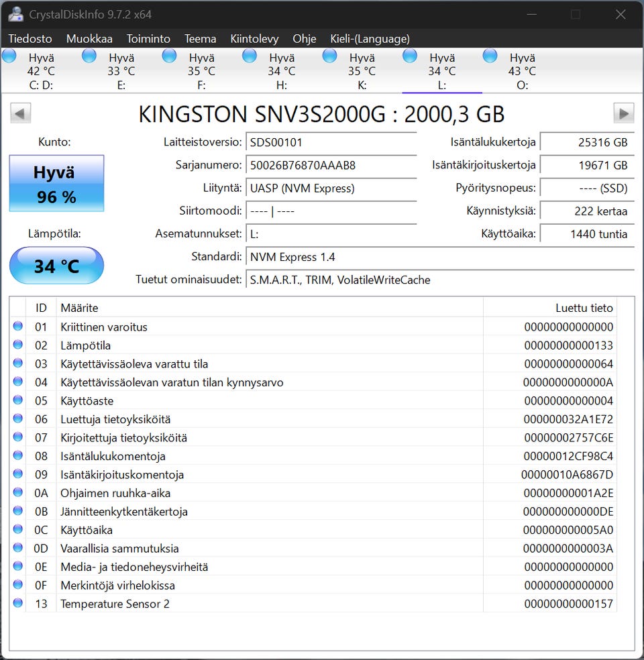Screen dimensions: 644x660
Task: Click the Luettu tieto column header
Action: coord(584,308)
